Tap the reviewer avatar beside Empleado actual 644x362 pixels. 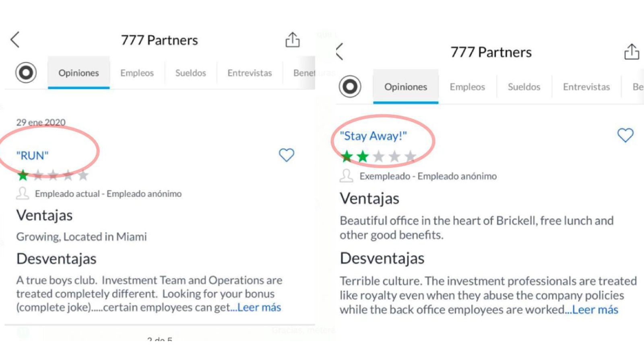tap(23, 193)
